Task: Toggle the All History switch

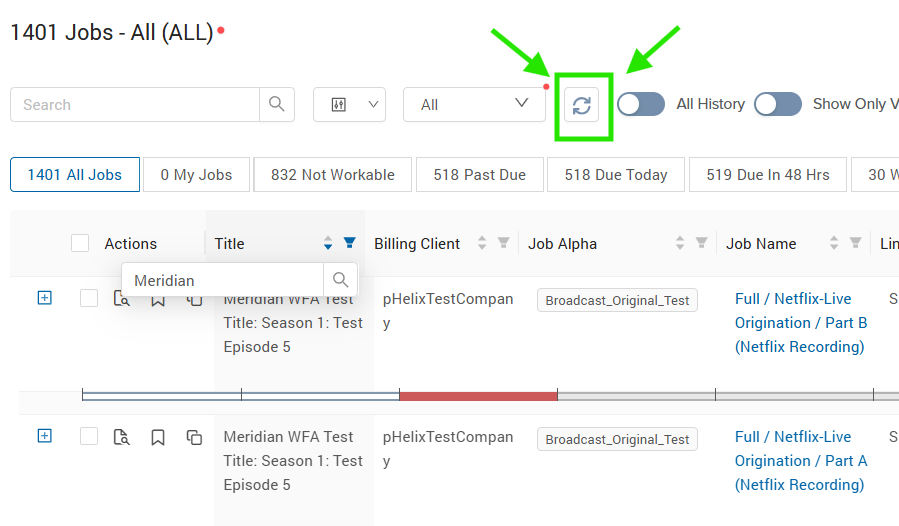Action: (x=641, y=104)
